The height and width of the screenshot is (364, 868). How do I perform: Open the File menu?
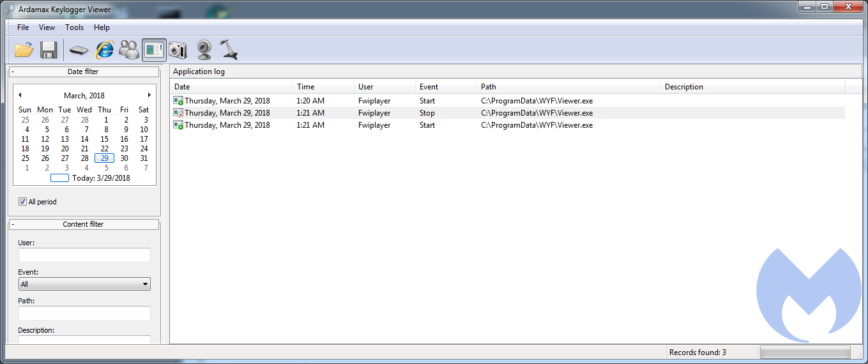(23, 27)
